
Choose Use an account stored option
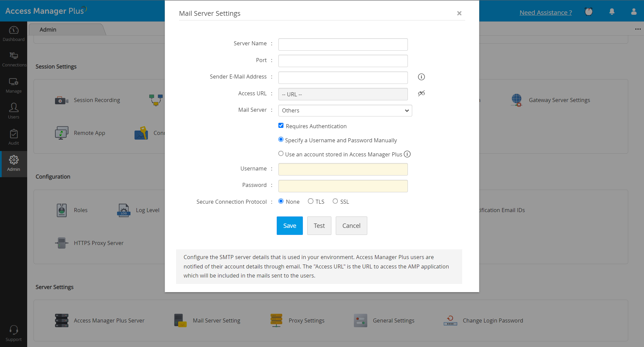281,154
